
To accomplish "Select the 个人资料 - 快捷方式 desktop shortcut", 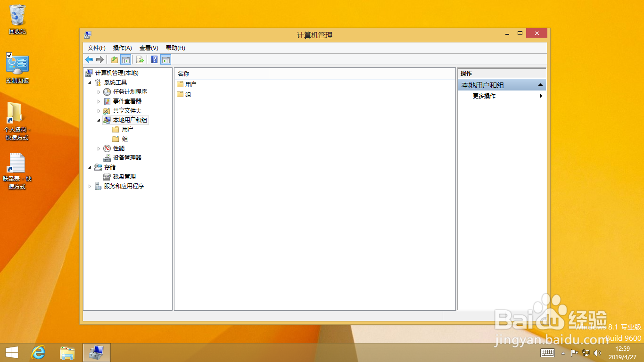I will 17,121.
